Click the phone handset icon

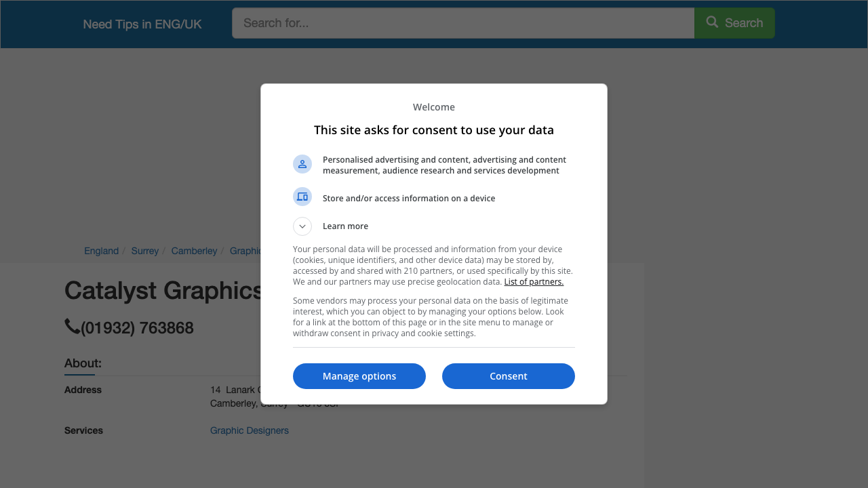[72, 327]
